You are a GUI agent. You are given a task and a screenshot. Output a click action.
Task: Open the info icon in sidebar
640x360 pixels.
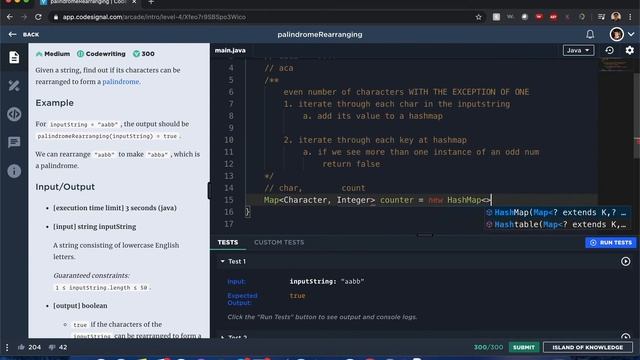[x=14, y=171]
